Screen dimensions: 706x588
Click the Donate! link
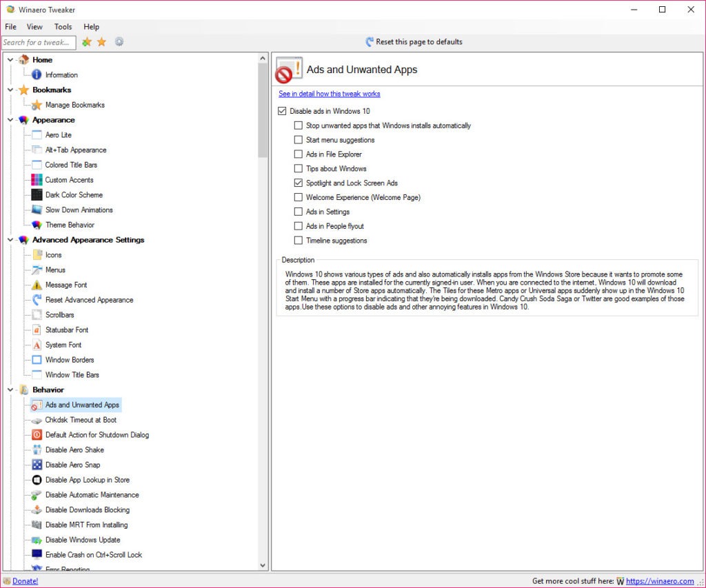click(x=26, y=581)
